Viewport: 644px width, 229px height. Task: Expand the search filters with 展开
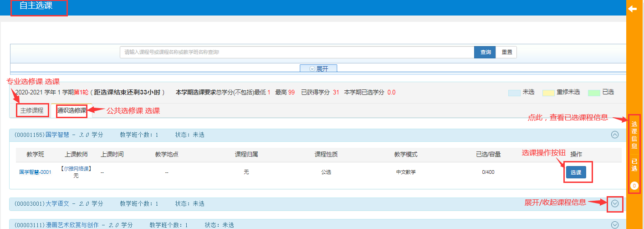point(318,69)
